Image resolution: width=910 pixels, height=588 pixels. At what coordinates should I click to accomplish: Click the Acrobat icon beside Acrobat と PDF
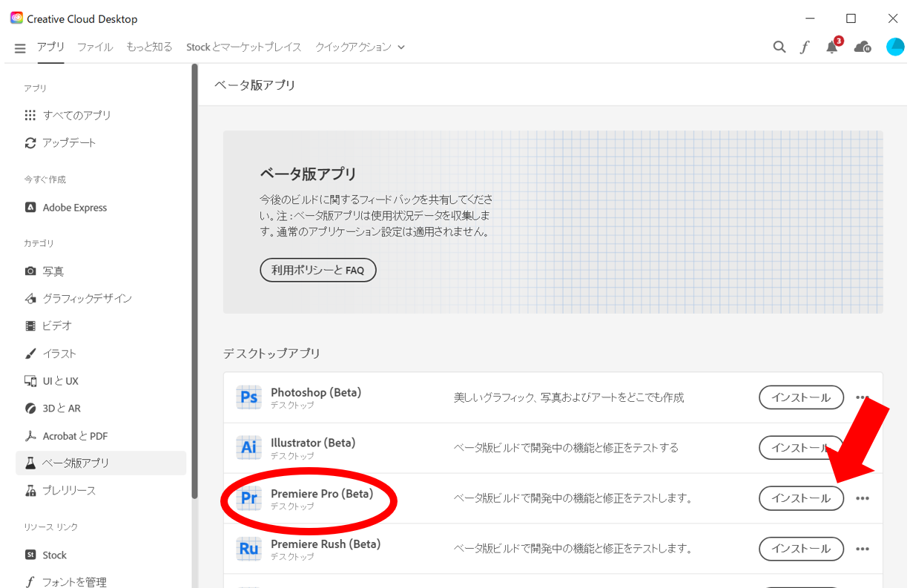click(30, 436)
